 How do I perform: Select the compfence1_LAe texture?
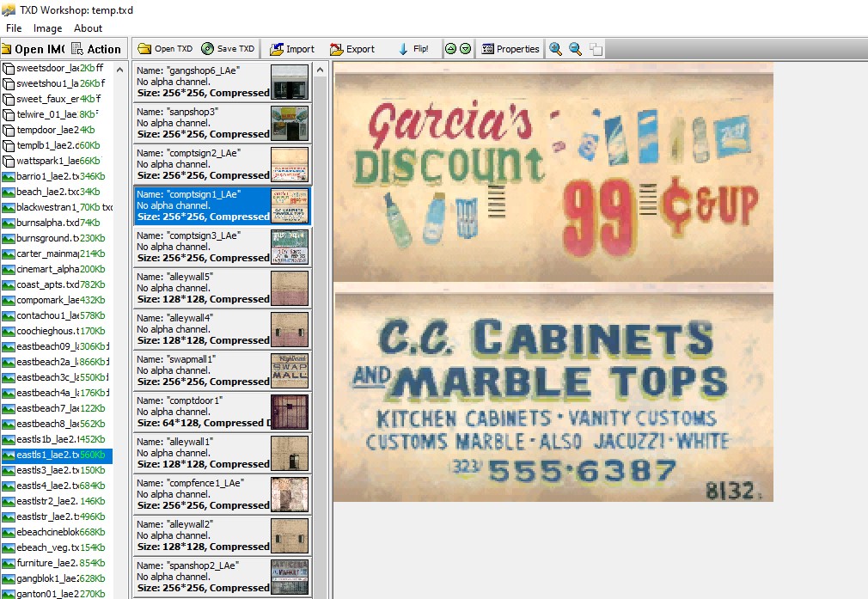coord(222,494)
